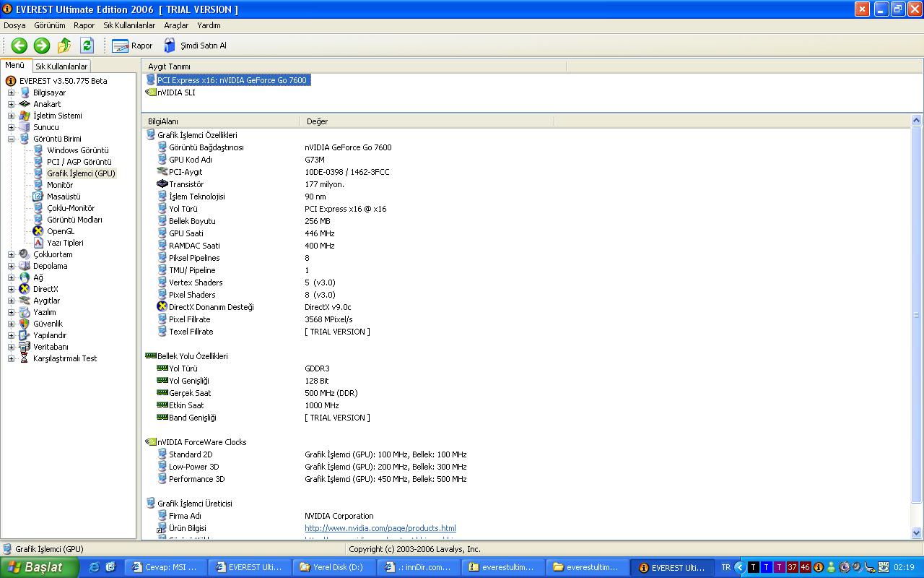This screenshot has width=924, height=578.
Task: Select the Menü sidebar tab
Action: point(15,65)
